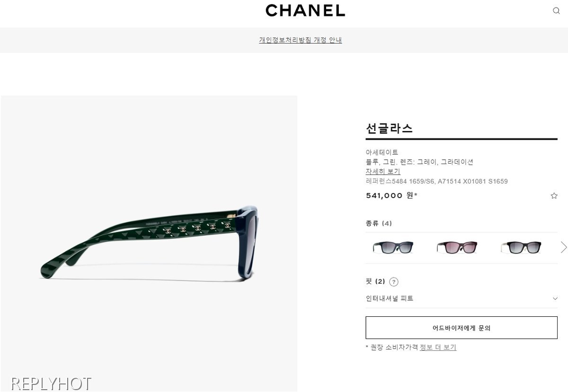Image resolution: width=568 pixels, height=392 pixels.
Task: Open 정보 더 보기 price info link
Action: [438, 347]
